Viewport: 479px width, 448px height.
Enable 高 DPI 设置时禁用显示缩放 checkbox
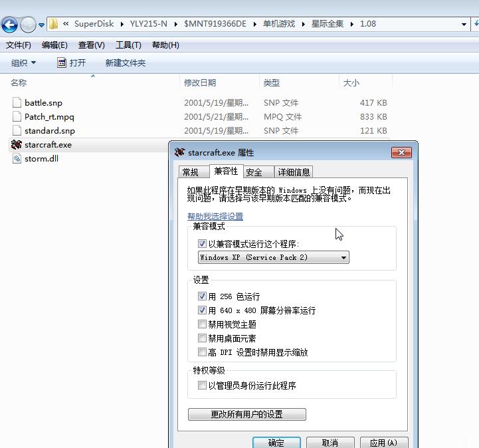click(202, 352)
